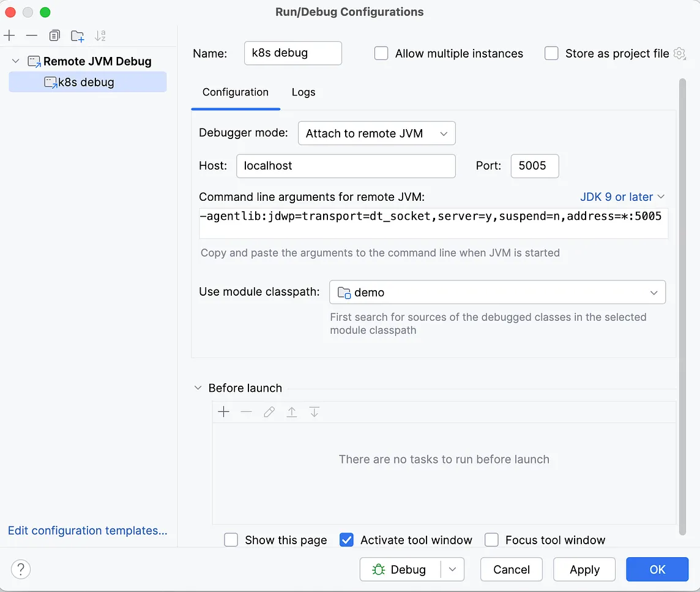
Task: Switch to the Logs tab
Action: pos(303,92)
